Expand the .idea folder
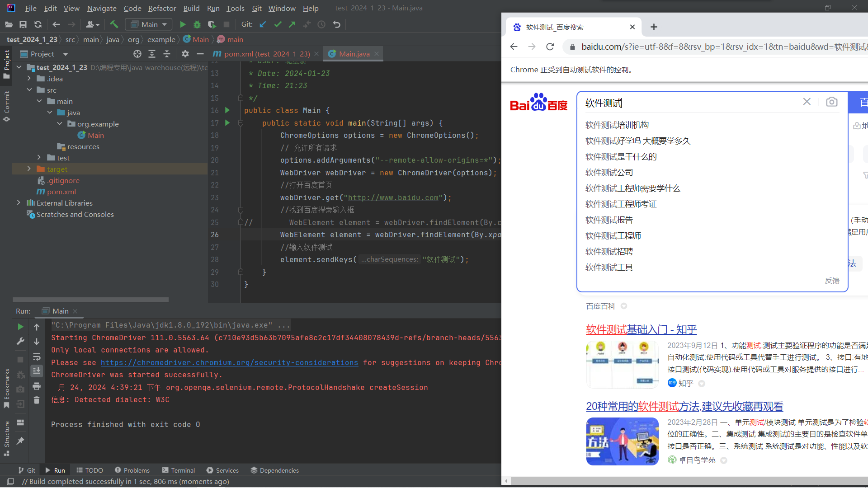The image size is (868, 488). (29, 79)
